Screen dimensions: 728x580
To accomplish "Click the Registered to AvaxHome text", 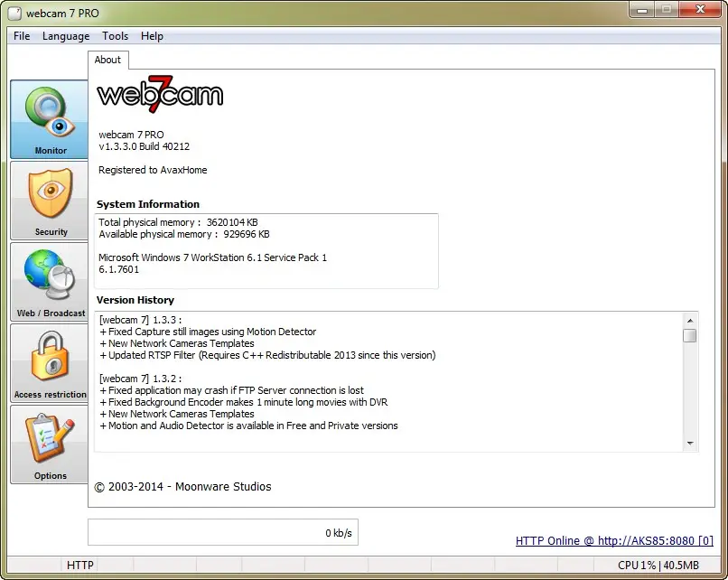I will click(x=153, y=170).
